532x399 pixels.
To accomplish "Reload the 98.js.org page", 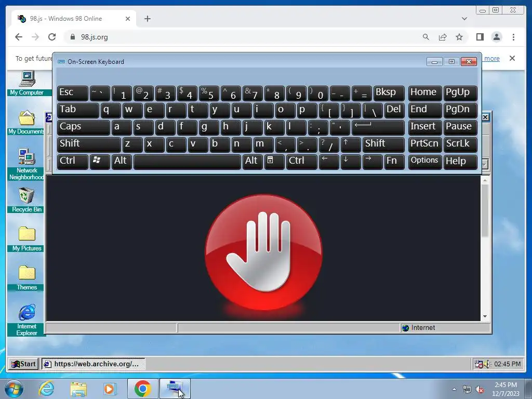I will 52,37.
